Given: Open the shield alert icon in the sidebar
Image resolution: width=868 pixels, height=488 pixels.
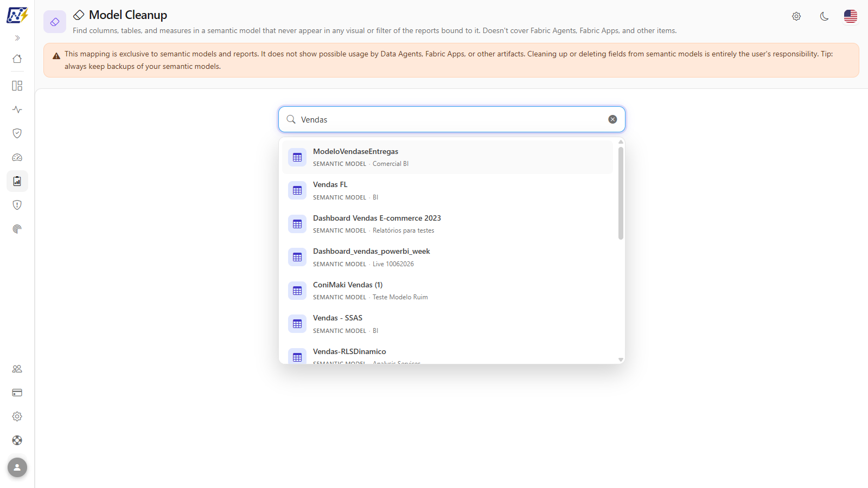Looking at the screenshot, I should [x=17, y=205].
